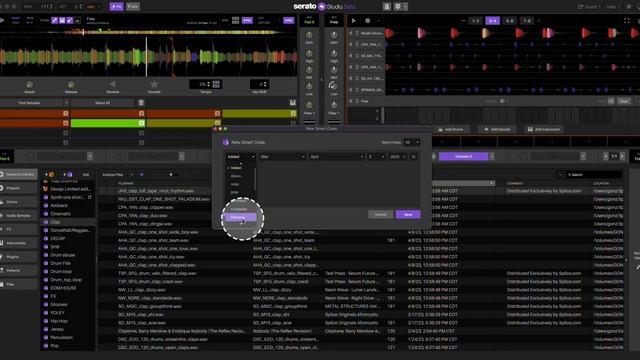This screenshot has width=640, height=360.
Task: Open the Match Rules All dropdown
Action: tap(411, 142)
